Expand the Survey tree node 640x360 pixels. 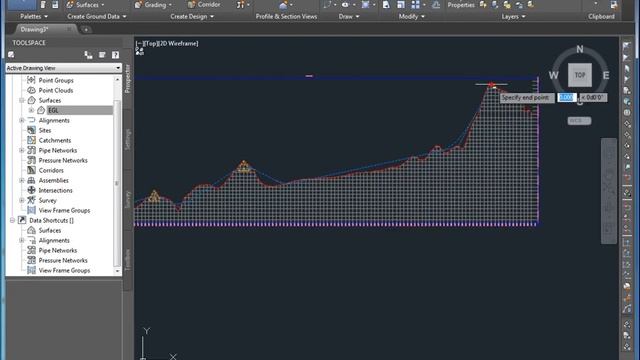22,200
